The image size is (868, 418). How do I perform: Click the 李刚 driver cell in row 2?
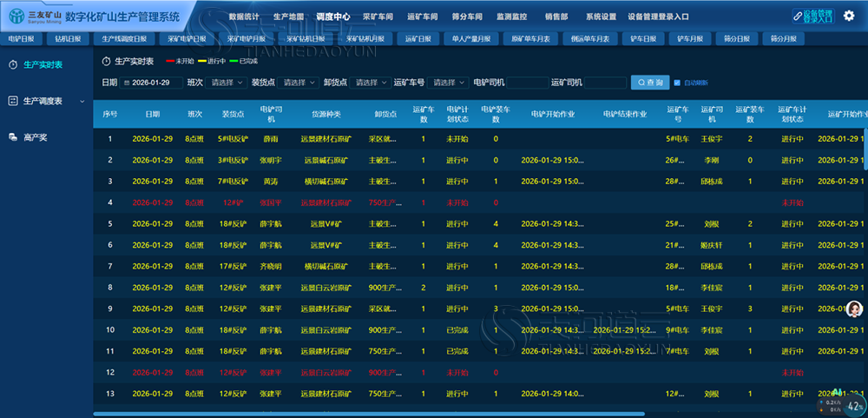[712, 160]
